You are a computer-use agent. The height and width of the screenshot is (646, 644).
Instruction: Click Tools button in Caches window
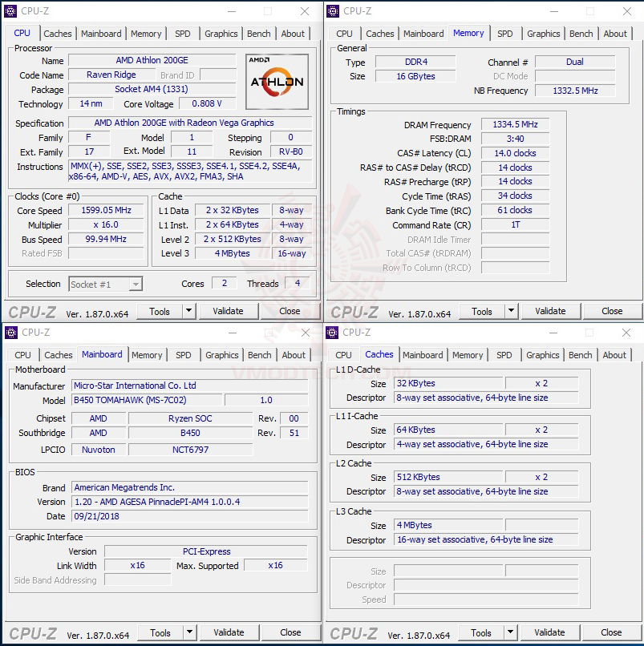point(481,633)
